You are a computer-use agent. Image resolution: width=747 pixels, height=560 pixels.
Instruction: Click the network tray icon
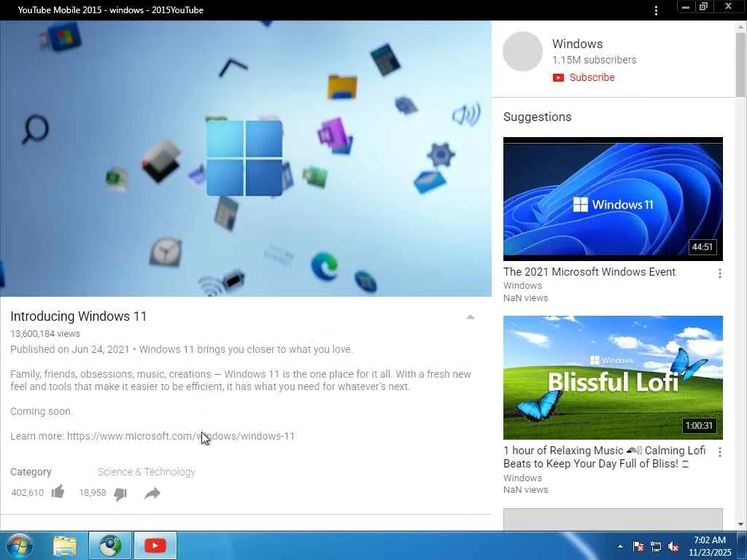point(656,546)
